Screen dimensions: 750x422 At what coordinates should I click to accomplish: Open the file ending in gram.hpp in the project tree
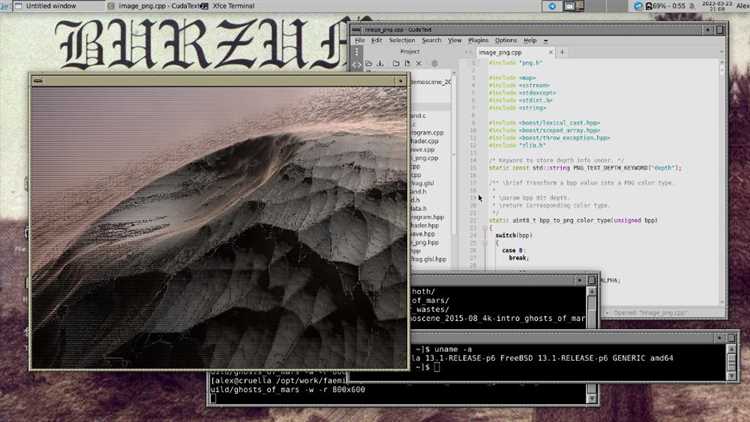pyautogui.click(x=427, y=217)
